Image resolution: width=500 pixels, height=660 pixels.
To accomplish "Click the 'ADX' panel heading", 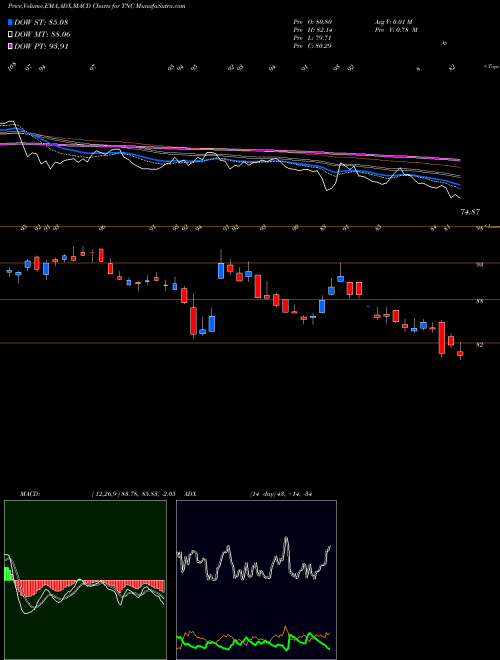I will click(x=190, y=493).
